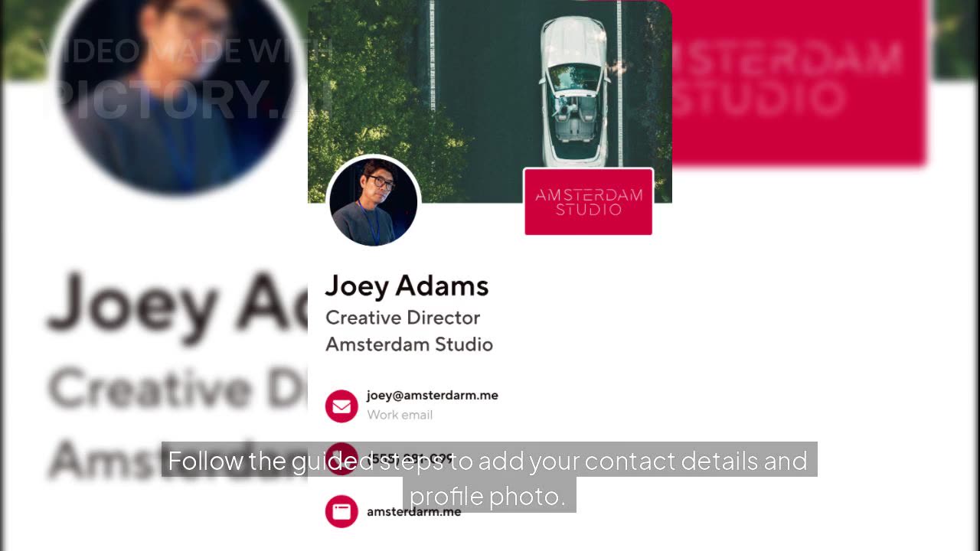
Task: Visit the amsterdarm.me website link
Action: click(x=413, y=511)
